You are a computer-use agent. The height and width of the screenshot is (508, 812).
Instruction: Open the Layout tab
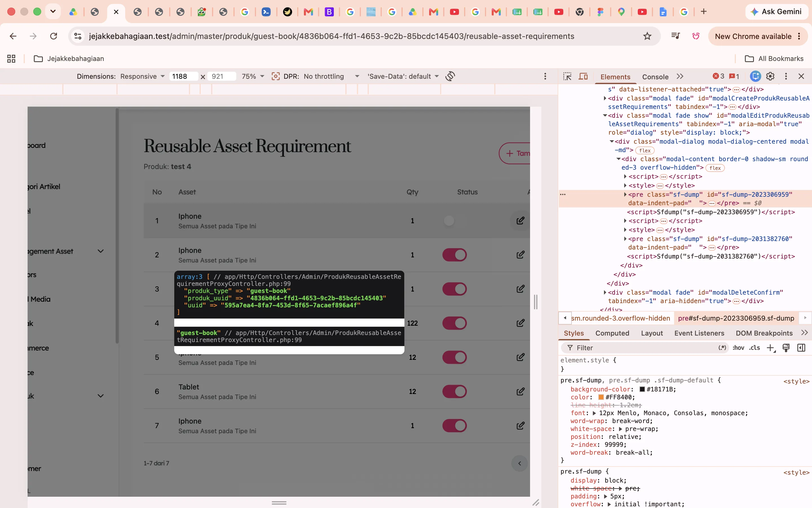tap(652, 333)
